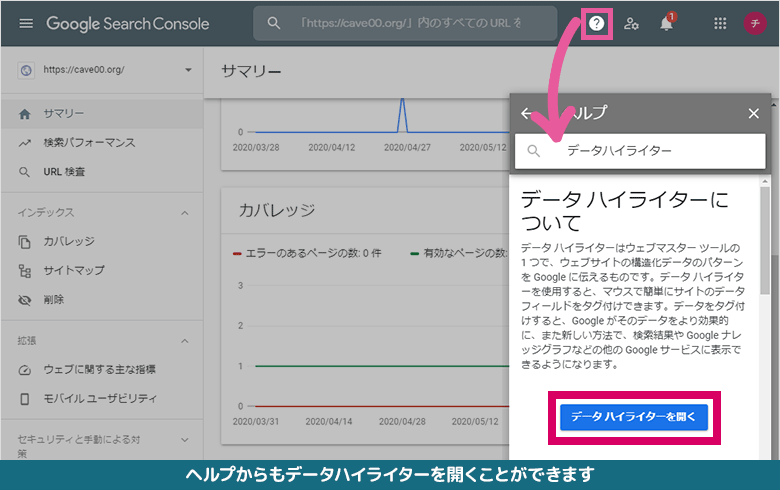
Task: Collapse the 拡張 section
Action: (x=185, y=341)
